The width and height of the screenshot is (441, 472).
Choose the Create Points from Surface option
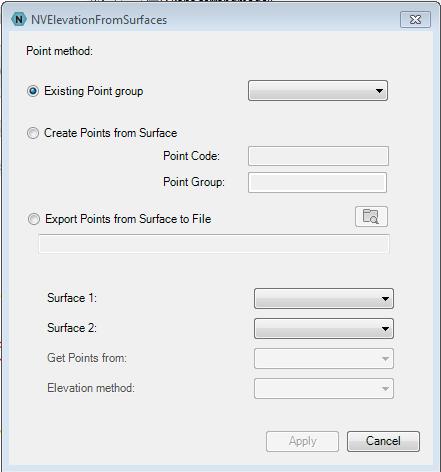[x=33, y=133]
